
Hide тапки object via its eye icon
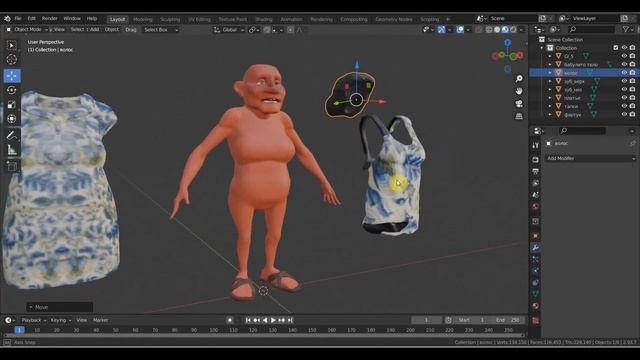pos(624,106)
